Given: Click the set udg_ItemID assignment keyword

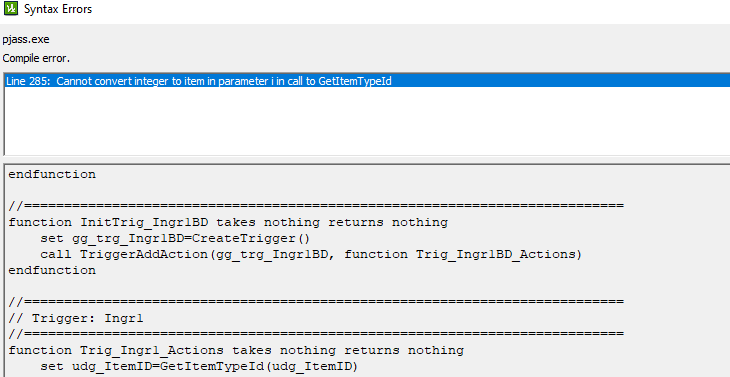Looking at the screenshot, I should [x=52, y=366].
